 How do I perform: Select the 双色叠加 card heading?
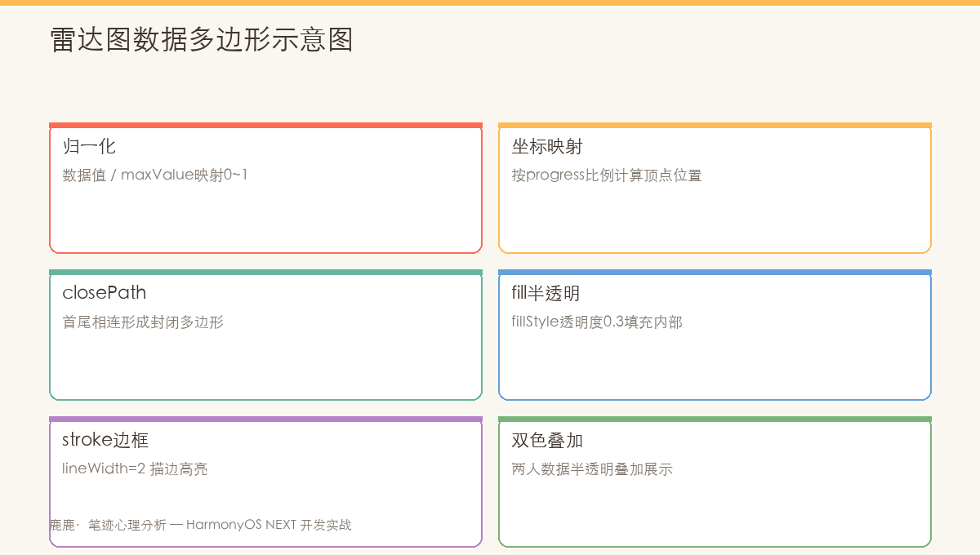tap(547, 440)
